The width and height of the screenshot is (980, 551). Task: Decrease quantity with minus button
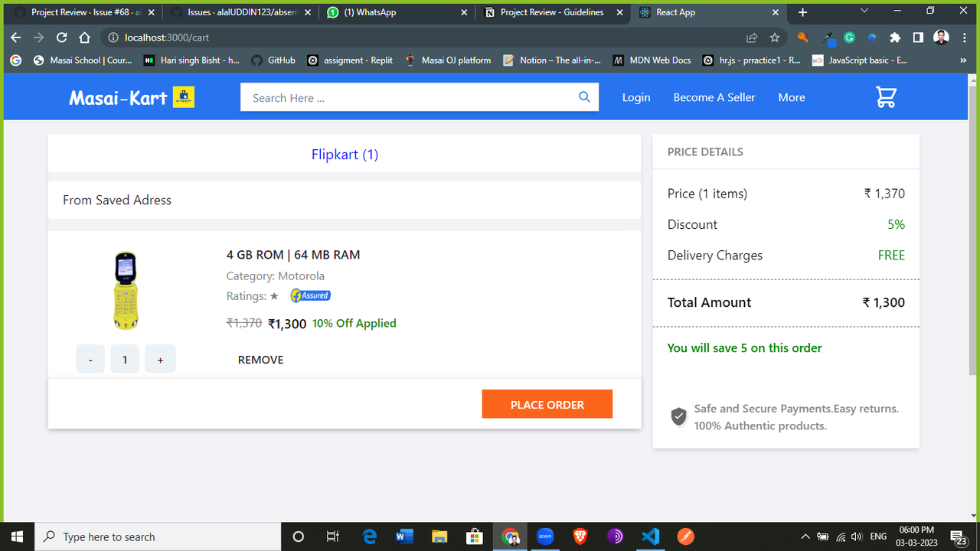90,359
